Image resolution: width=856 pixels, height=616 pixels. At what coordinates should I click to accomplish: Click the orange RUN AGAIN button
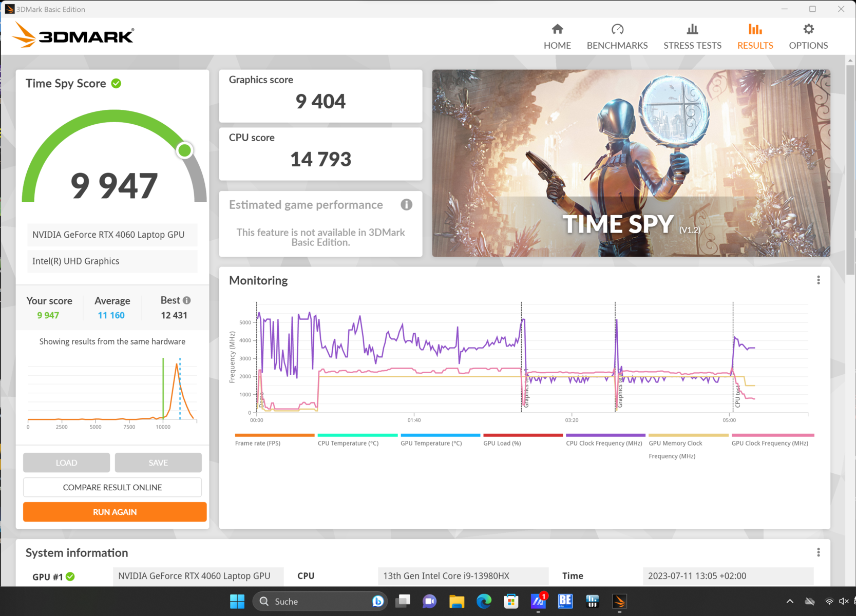coord(115,512)
